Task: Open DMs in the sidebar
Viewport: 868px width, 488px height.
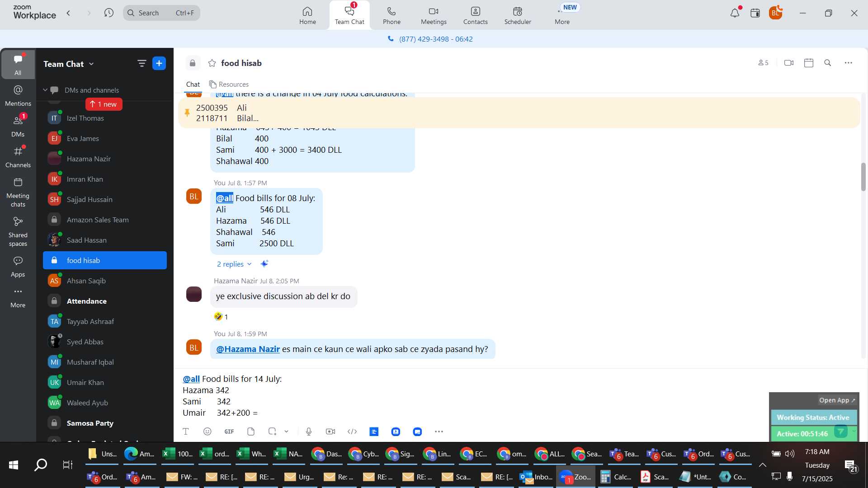Action: click(x=18, y=126)
